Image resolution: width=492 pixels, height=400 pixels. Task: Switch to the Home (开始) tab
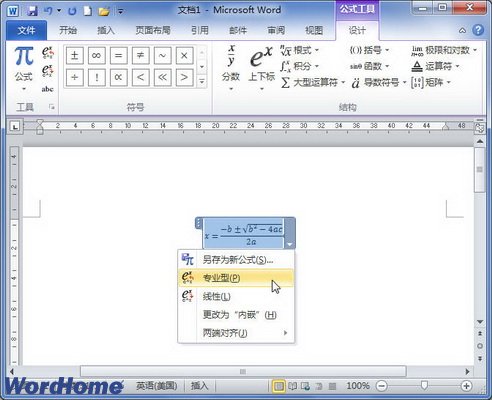(x=68, y=31)
